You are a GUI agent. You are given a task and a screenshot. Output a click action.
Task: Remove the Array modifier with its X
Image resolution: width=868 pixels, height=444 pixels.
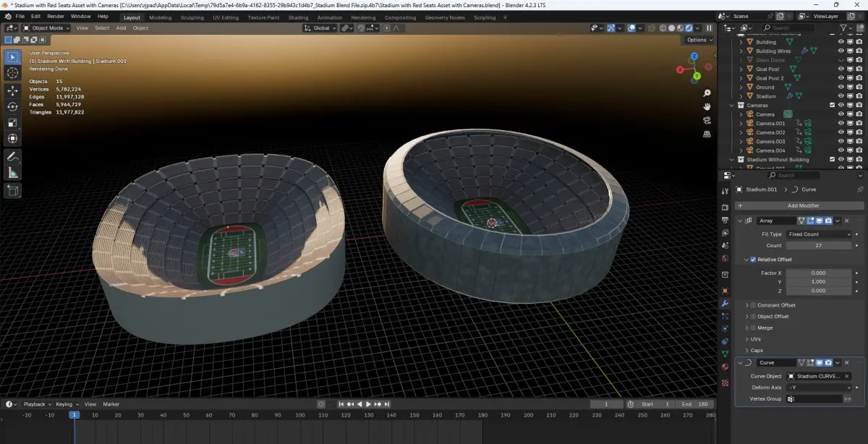point(847,221)
